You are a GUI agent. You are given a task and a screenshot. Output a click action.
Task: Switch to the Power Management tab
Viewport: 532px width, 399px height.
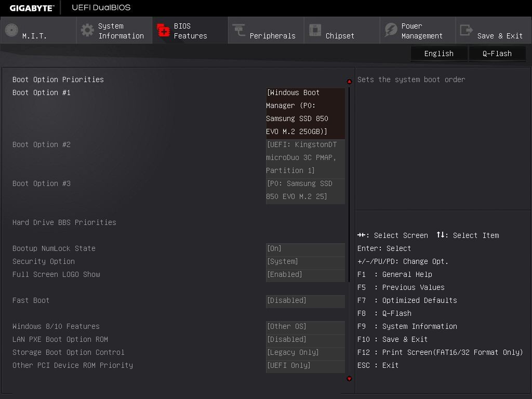pos(418,30)
